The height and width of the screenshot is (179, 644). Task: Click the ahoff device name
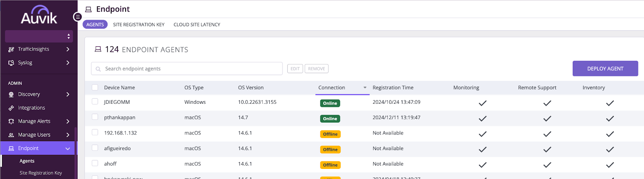tap(110, 164)
